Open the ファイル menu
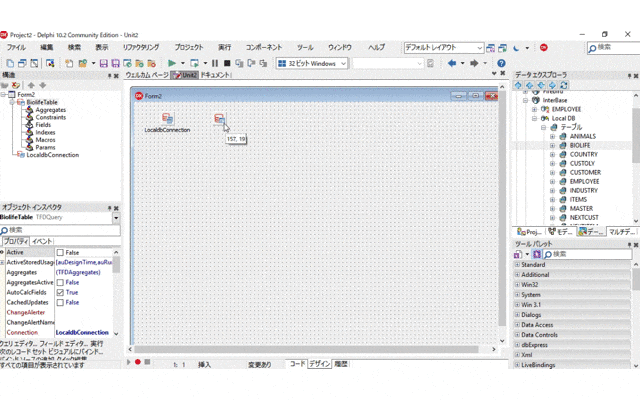 pyautogui.click(x=16, y=47)
